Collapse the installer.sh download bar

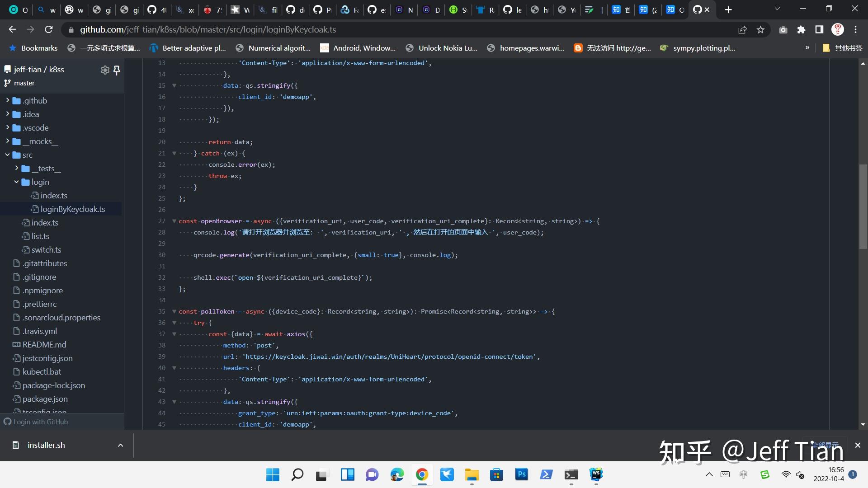[120, 445]
